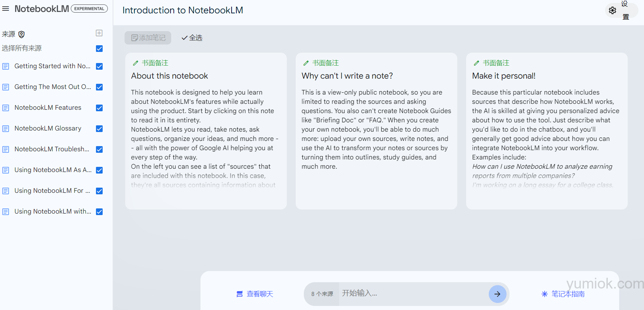Open the About this notebook note card

(206, 131)
